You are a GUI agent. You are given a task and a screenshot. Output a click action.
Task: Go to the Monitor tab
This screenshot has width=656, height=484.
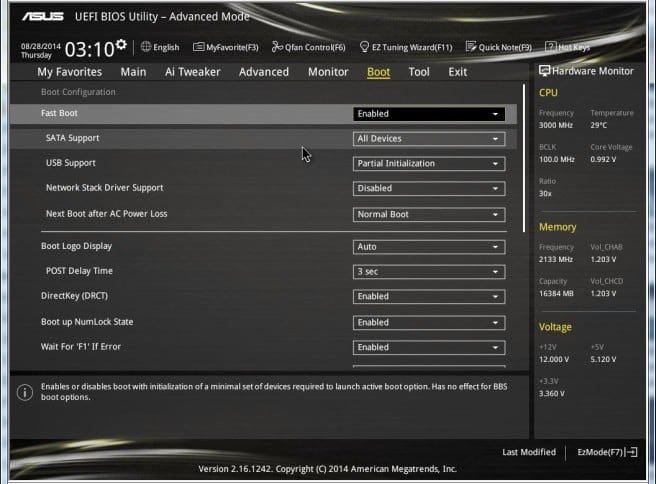(x=328, y=72)
